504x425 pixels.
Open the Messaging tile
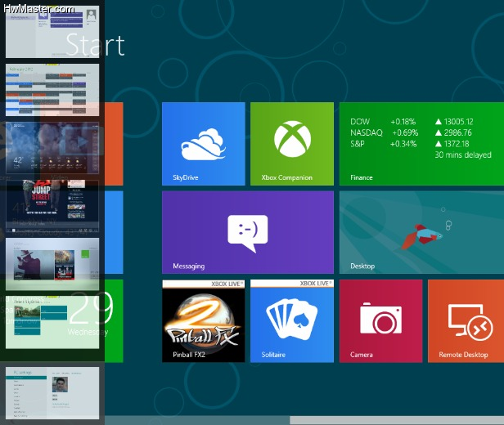pyautogui.click(x=248, y=232)
